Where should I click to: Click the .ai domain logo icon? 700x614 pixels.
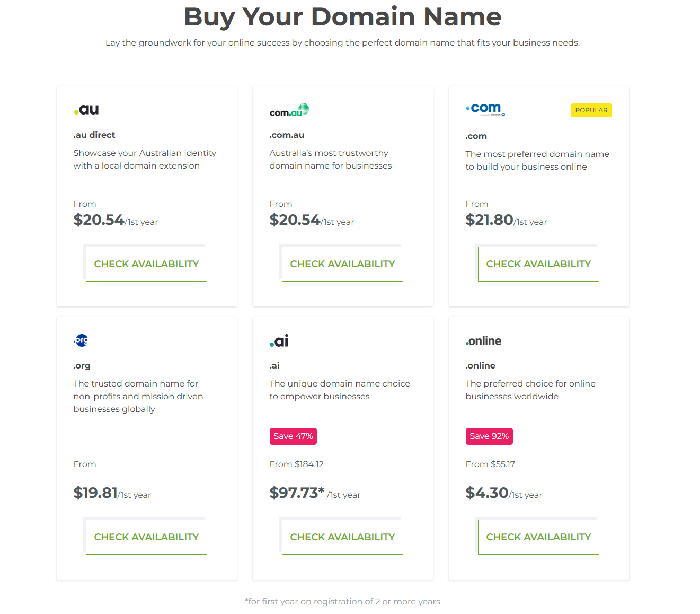coord(278,340)
